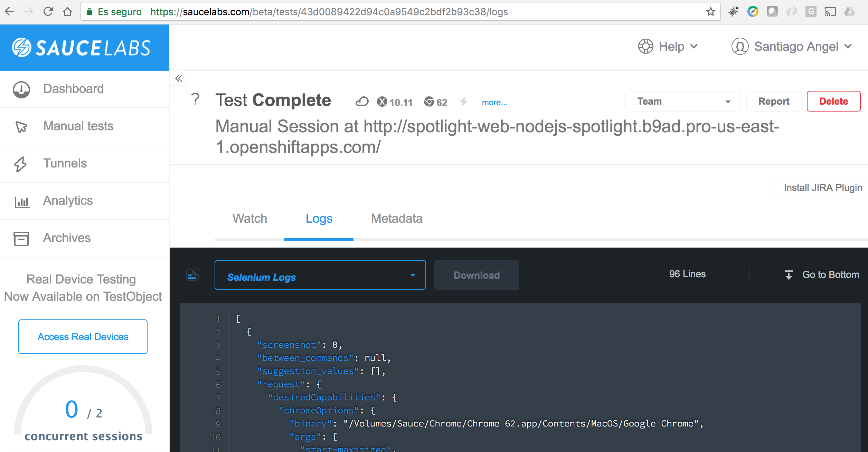Click the 96 Lines label
The image size is (868, 452).
pyautogui.click(x=687, y=274)
